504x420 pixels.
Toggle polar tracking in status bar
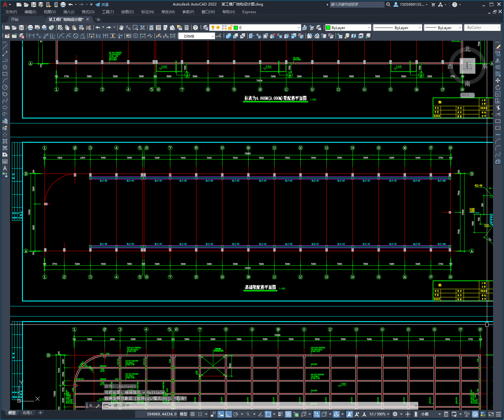pyautogui.click(x=236, y=414)
